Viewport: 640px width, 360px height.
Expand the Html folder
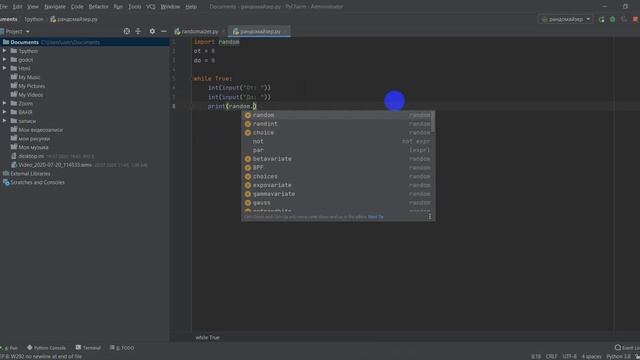4,68
